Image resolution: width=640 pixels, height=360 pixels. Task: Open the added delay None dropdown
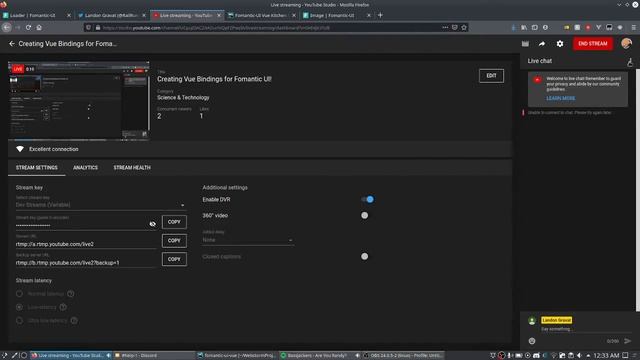coord(248,240)
